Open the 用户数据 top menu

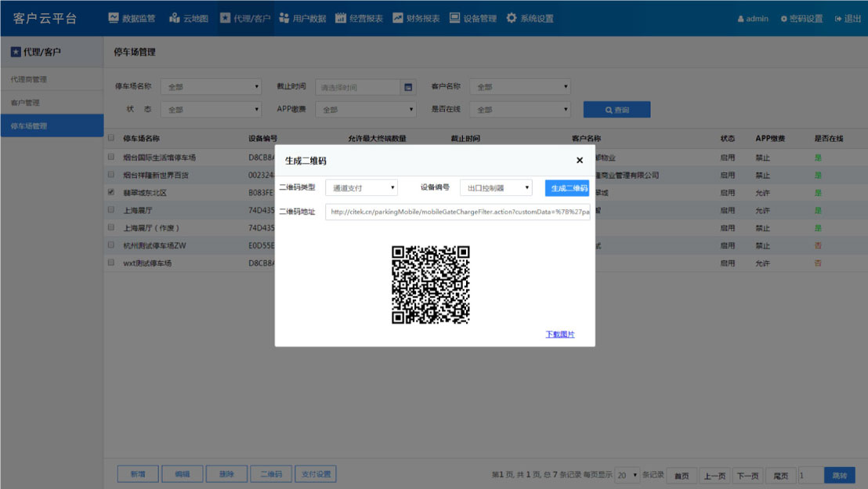pos(303,18)
